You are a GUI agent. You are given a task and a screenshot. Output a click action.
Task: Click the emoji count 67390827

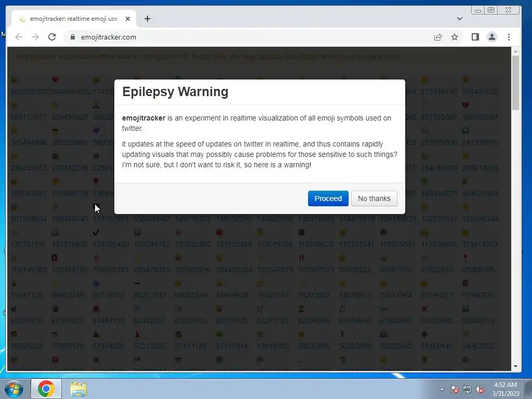[x=68, y=321]
